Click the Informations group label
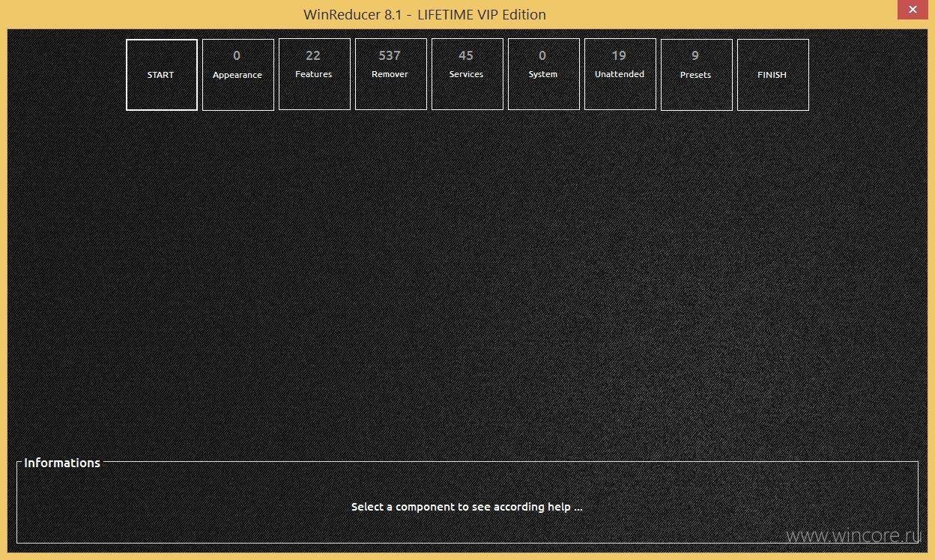 [62, 463]
